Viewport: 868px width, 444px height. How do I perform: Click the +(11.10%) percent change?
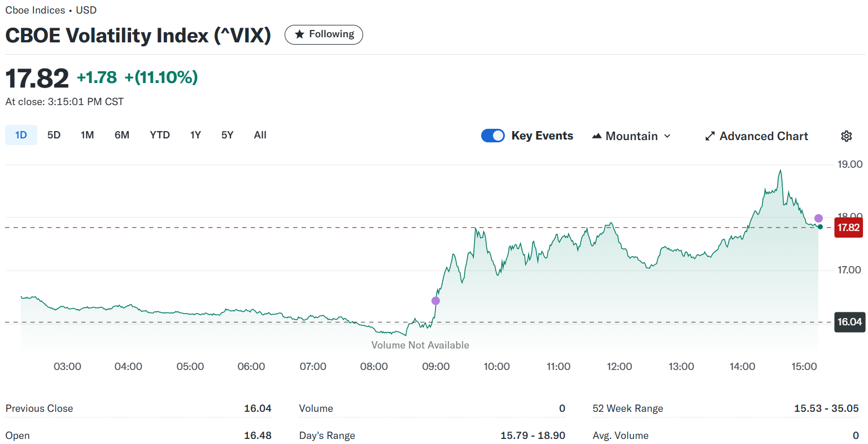coord(161,77)
